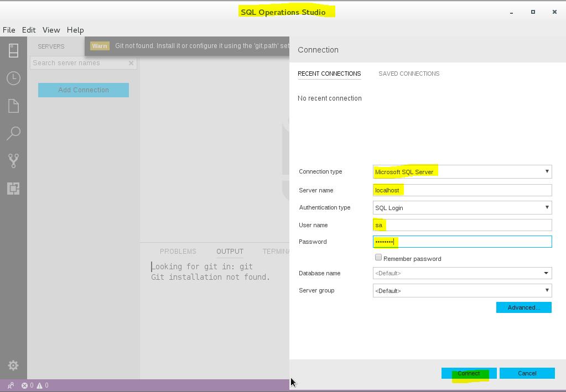
Task: Open the Edit menu
Action: coord(29,30)
